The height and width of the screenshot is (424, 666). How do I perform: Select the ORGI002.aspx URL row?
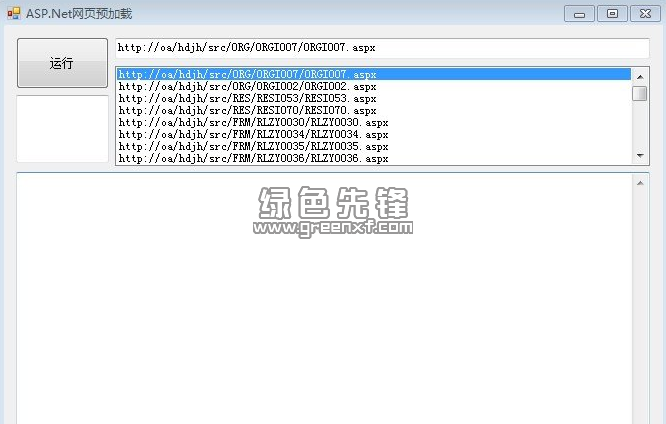click(374, 86)
